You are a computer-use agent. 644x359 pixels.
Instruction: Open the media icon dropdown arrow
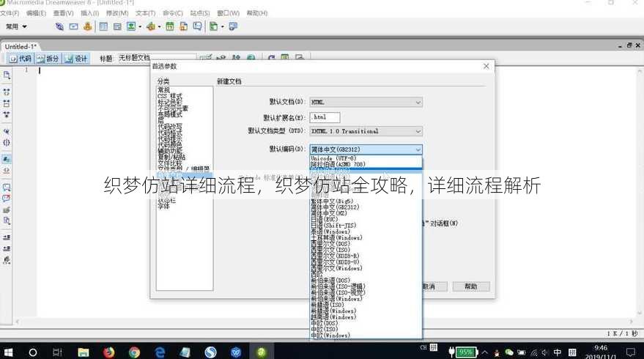pyautogui.click(x=160, y=27)
